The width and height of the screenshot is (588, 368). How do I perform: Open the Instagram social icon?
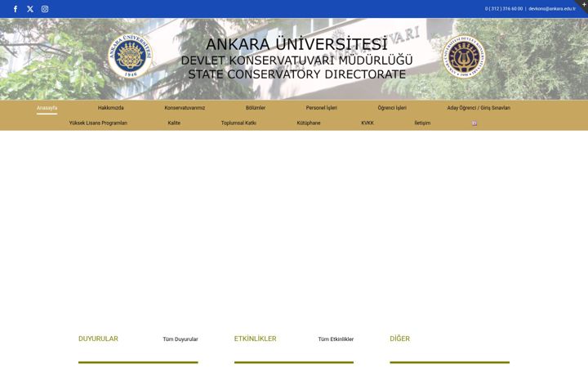point(45,9)
